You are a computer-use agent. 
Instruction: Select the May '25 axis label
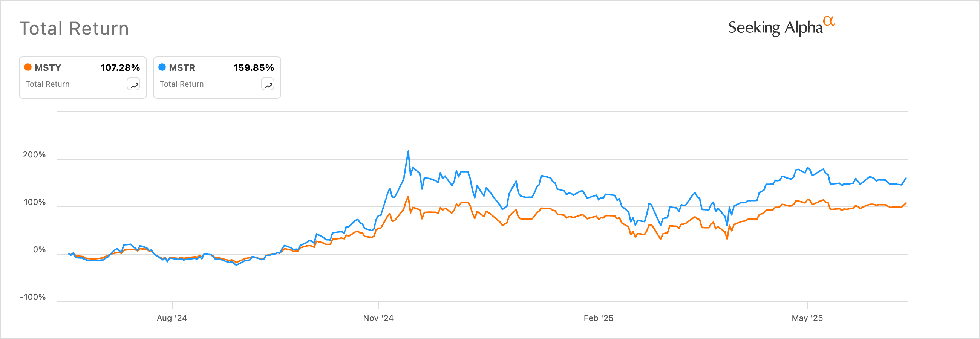coord(807,318)
